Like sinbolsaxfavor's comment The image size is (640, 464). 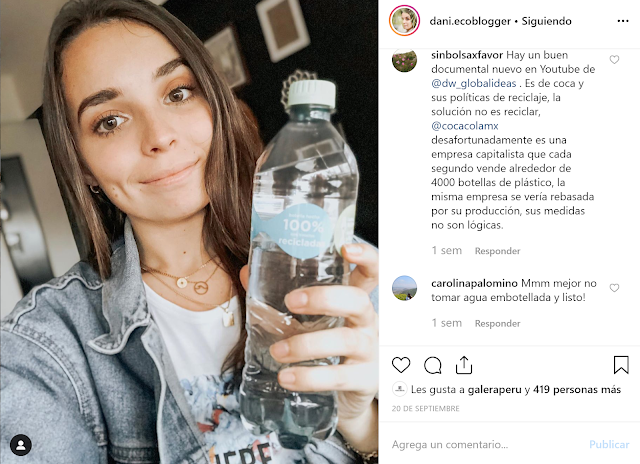click(x=614, y=60)
